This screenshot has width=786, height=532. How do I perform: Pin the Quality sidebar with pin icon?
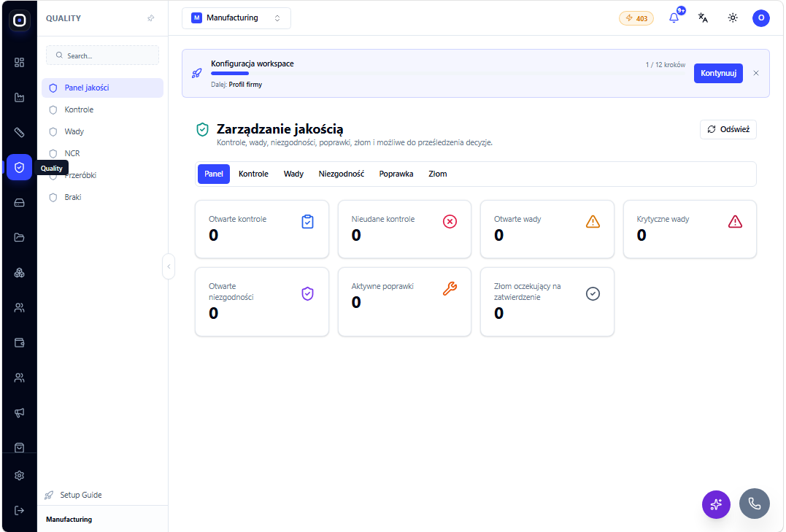tap(151, 18)
